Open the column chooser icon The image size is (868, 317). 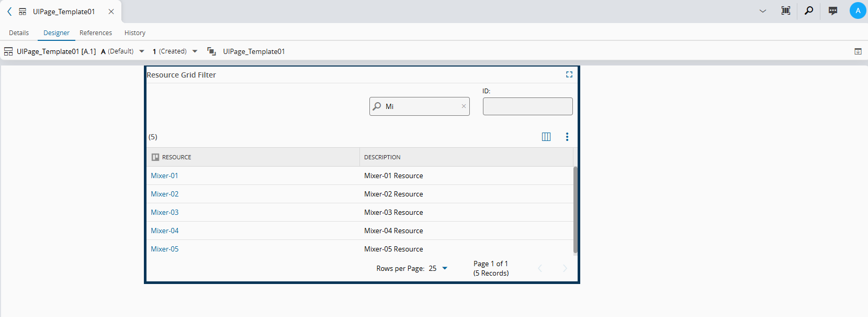[546, 137]
